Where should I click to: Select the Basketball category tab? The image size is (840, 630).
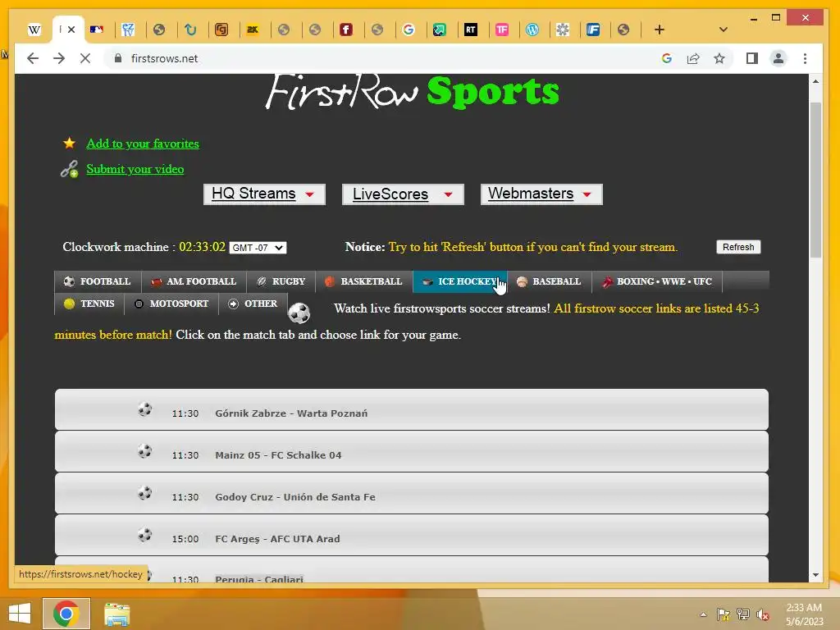(x=364, y=281)
